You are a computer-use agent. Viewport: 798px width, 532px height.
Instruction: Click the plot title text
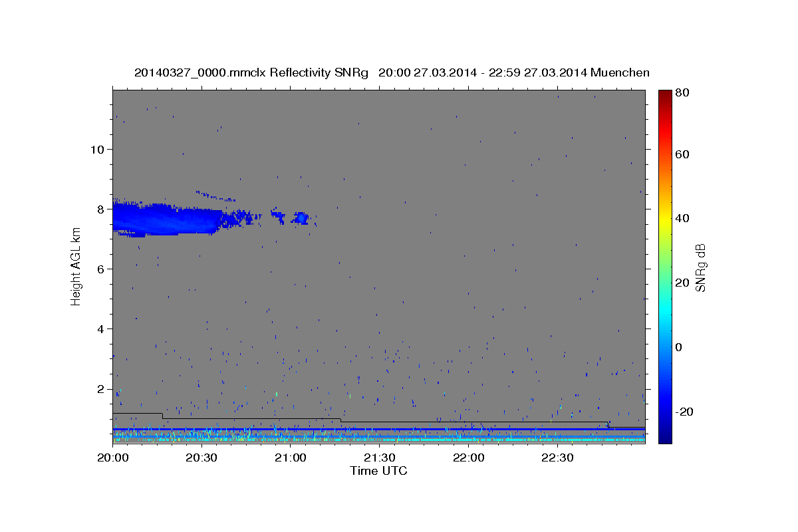[392, 72]
